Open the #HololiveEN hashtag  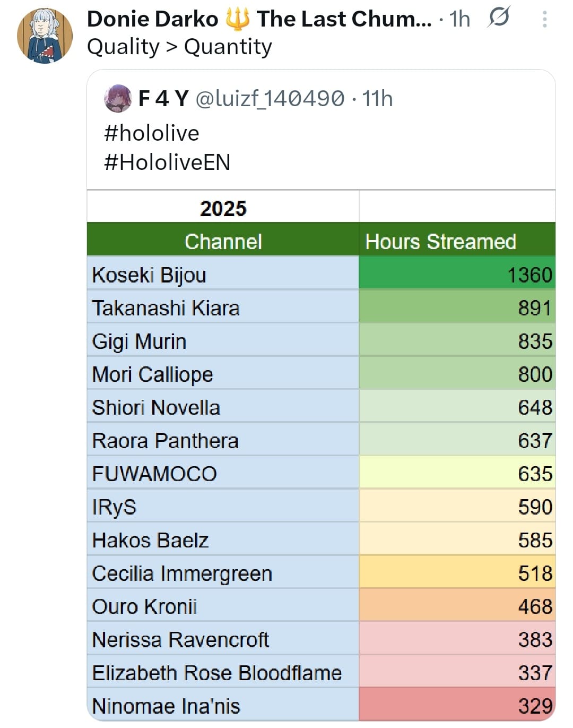tap(167, 162)
